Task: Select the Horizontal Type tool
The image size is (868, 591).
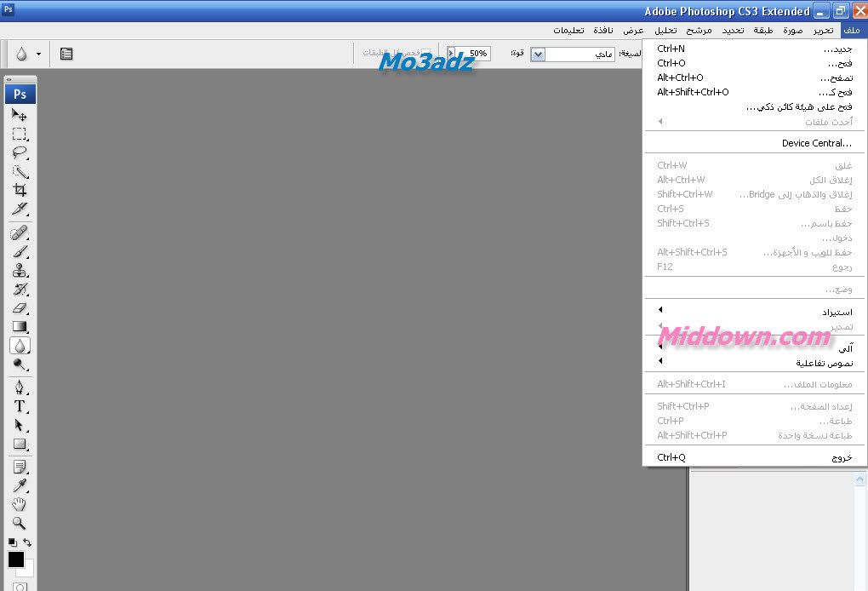Action: click(20, 406)
